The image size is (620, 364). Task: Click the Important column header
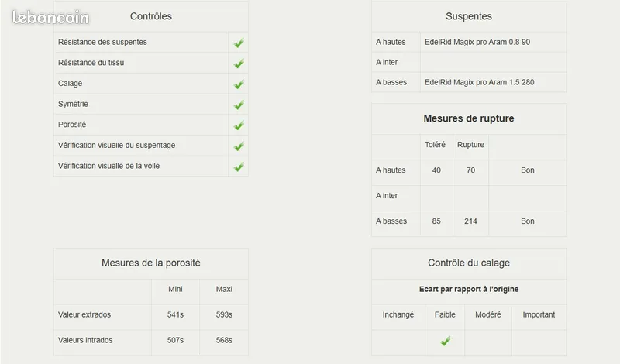(539, 314)
